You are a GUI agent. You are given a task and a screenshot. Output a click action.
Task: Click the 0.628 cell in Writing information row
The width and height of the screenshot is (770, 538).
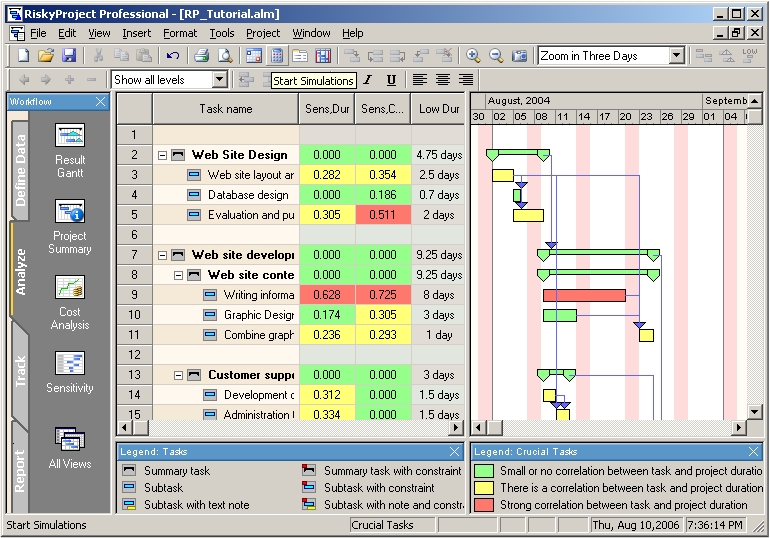[x=327, y=295]
